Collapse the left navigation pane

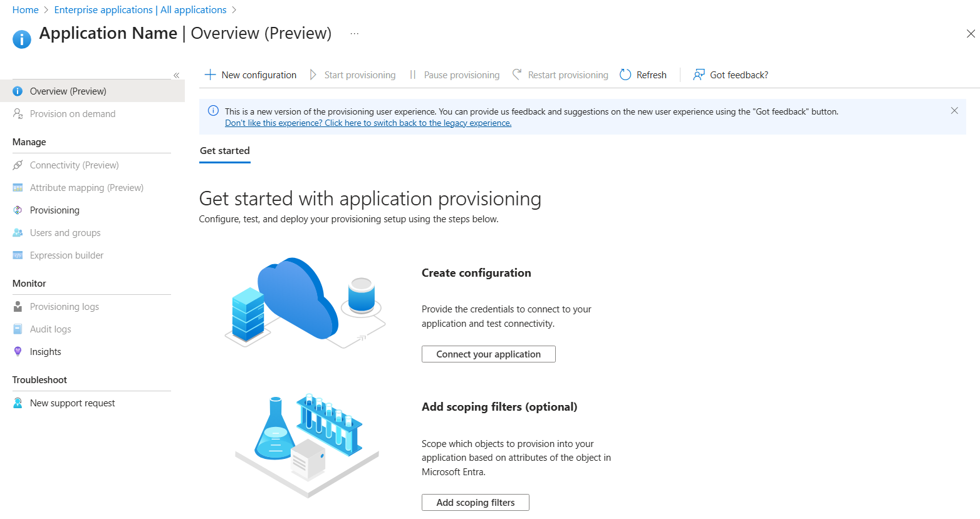tap(176, 75)
